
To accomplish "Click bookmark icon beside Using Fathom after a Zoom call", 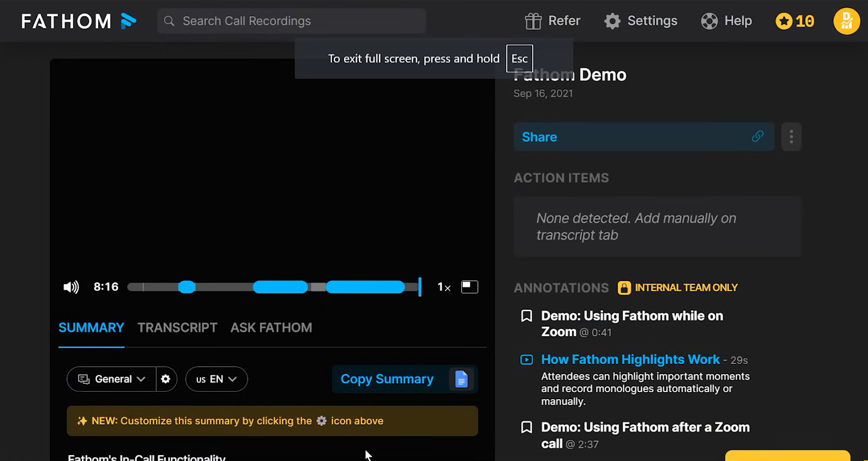I will [x=526, y=427].
